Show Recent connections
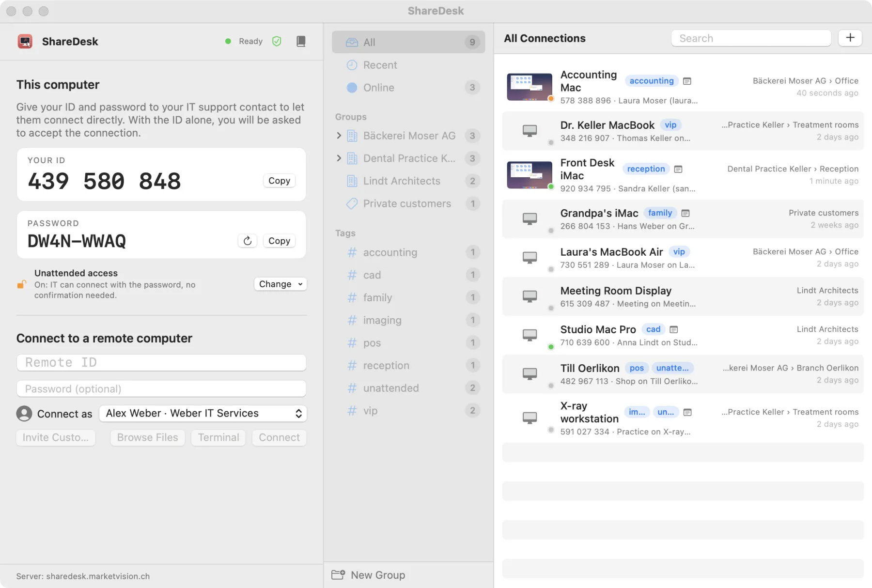Image resolution: width=872 pixels, height=588 pixels. tap(408, 65)
